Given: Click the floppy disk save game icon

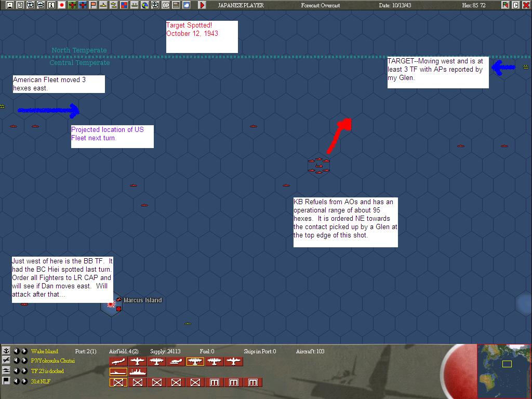Looking at the screenshot, I should 10,5.
